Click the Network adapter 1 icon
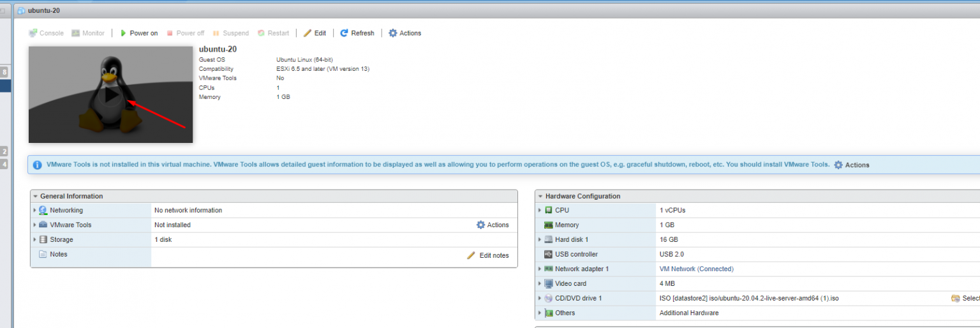 pos(548,269)
